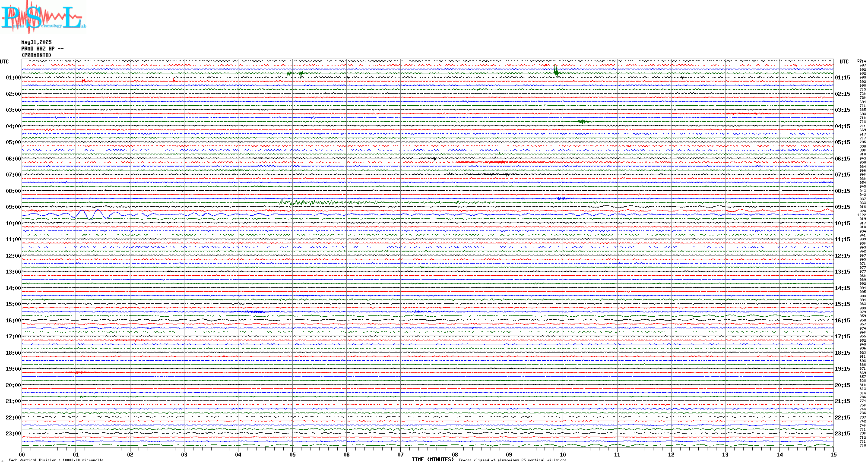The width and height of the screenshot is (868, 466).
Task: Click the 16:15 end-time label
Action: tap(843, 321)
